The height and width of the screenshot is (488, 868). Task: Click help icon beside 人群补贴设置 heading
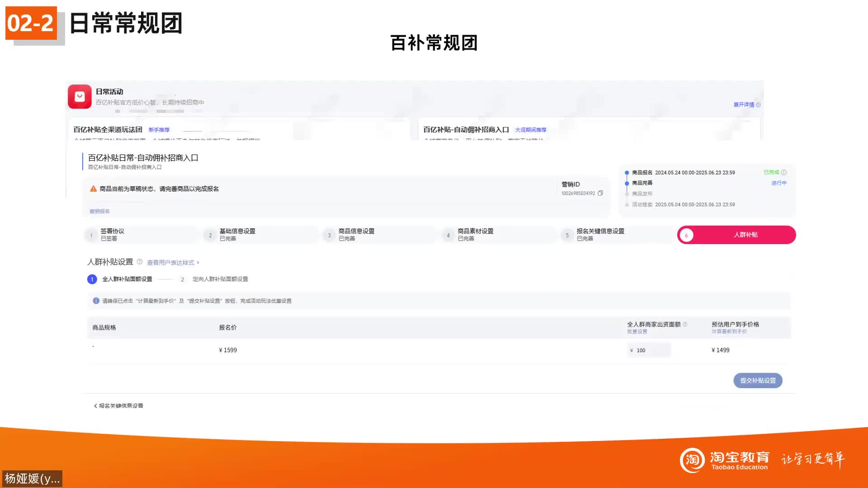[140, 262]
